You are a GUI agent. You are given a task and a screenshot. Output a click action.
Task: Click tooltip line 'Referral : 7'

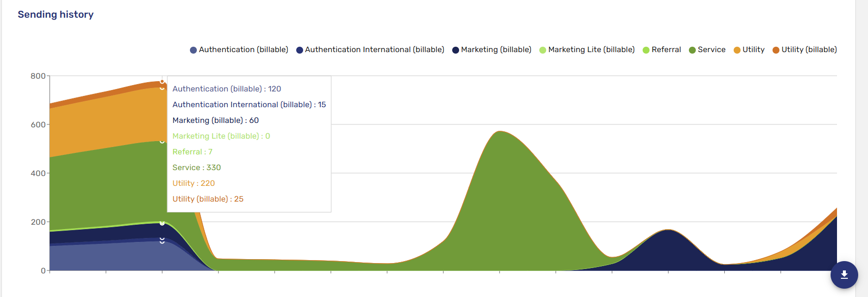point(192,152)
